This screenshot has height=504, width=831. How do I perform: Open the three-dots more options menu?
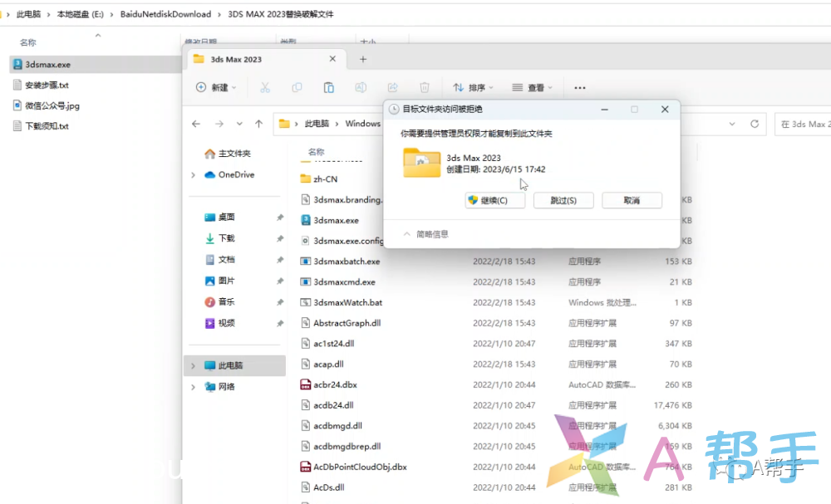(580, 87)
